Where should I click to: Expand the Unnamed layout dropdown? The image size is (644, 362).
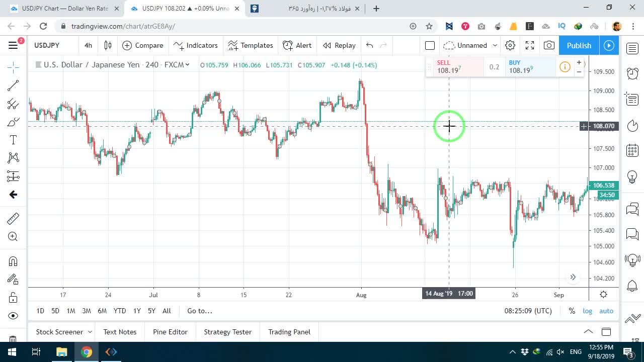click(x=495, y=45)
